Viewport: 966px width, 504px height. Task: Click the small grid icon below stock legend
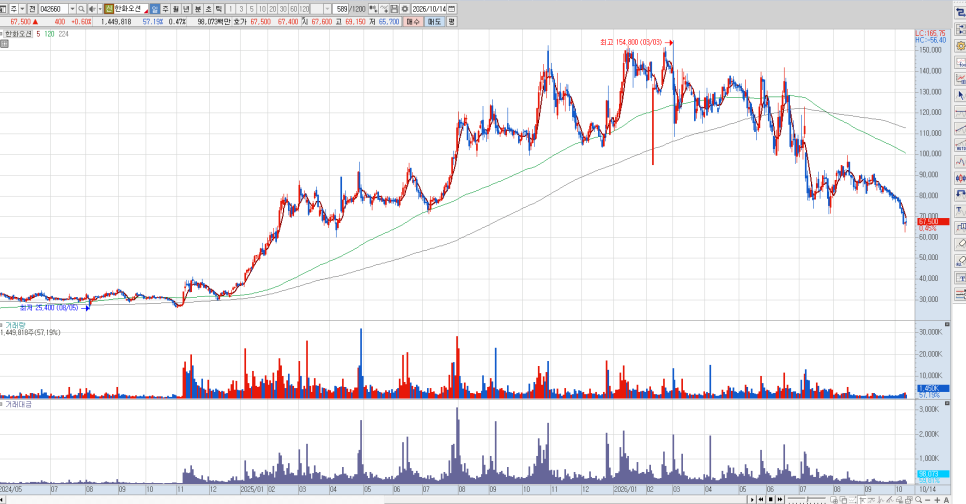click(x=4, y=44)
